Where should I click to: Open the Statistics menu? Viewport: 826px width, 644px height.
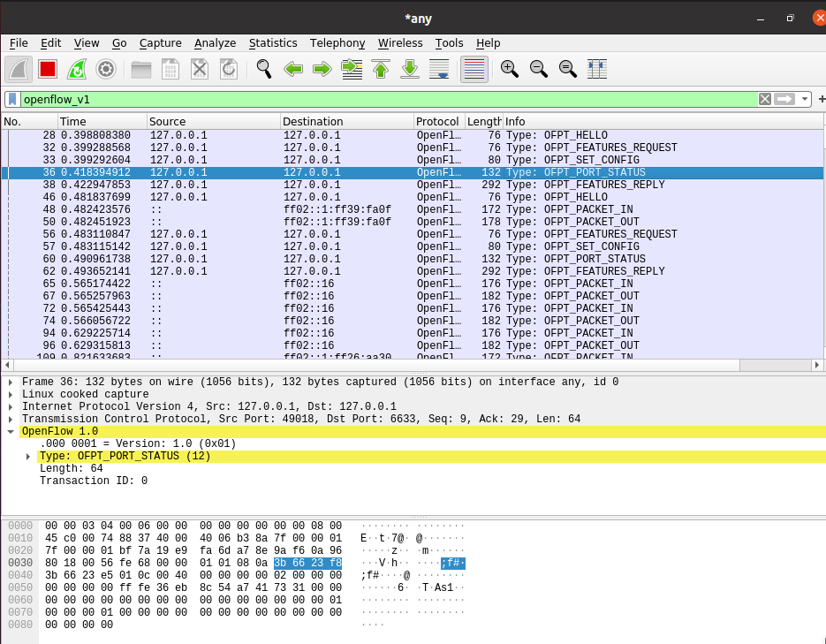[x=273, y=42]
